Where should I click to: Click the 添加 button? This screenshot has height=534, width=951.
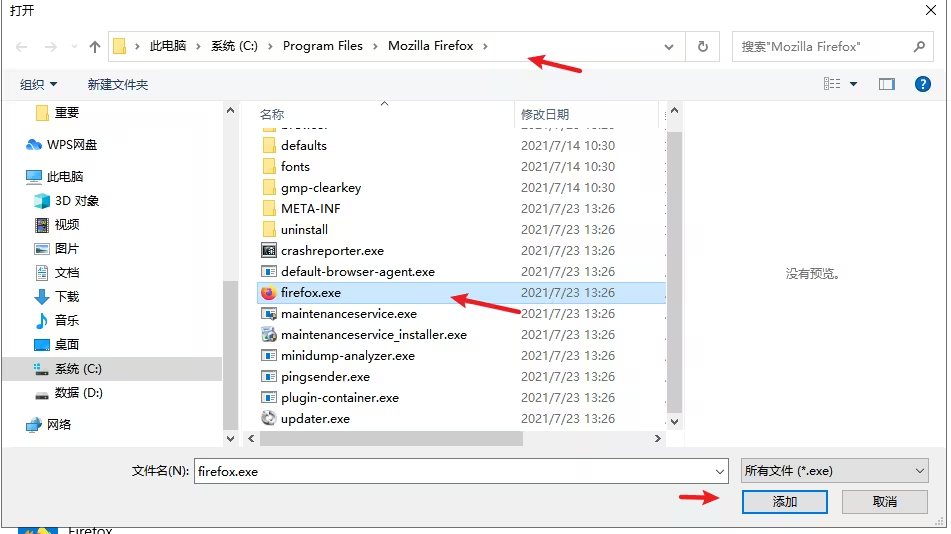(x=784, y=502)
